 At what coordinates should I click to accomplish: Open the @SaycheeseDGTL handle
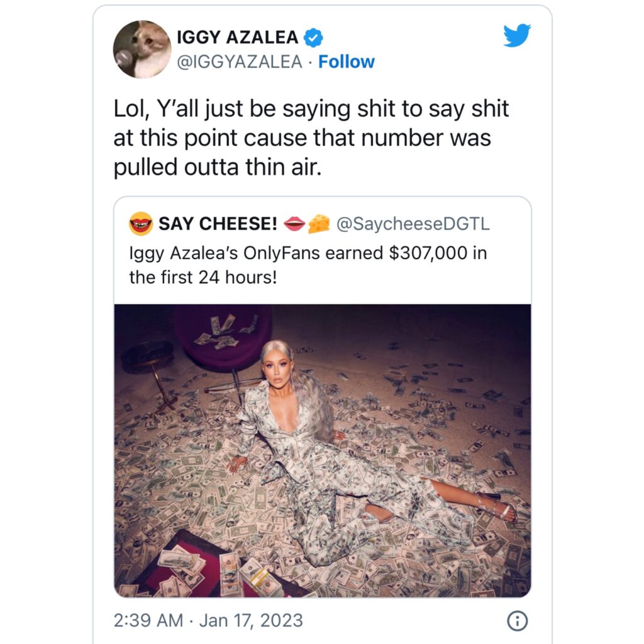pos(413,224)
